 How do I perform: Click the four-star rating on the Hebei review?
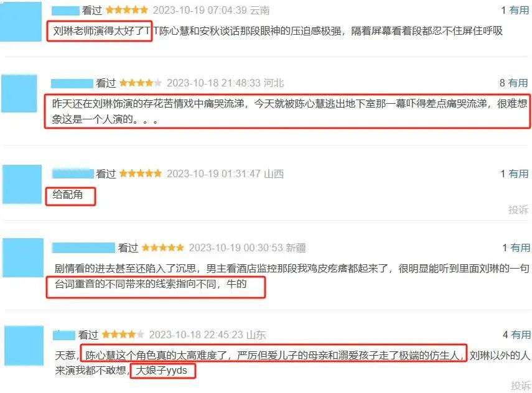point(141,83)
